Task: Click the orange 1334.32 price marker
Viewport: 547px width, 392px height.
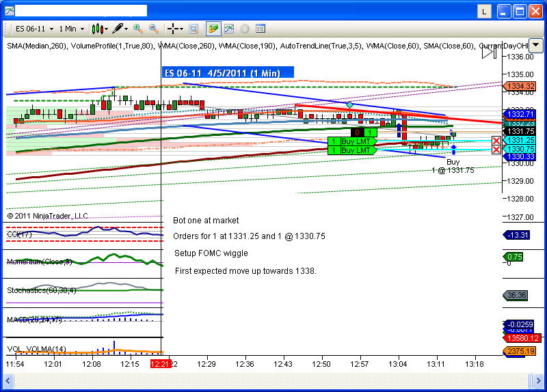Action: (x=520, y=86)
